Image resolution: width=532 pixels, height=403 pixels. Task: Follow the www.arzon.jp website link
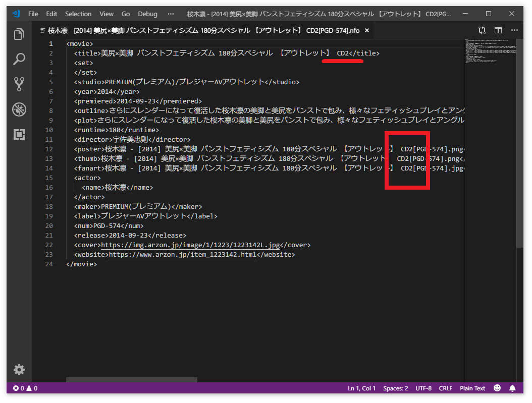[x=183, y=255]
